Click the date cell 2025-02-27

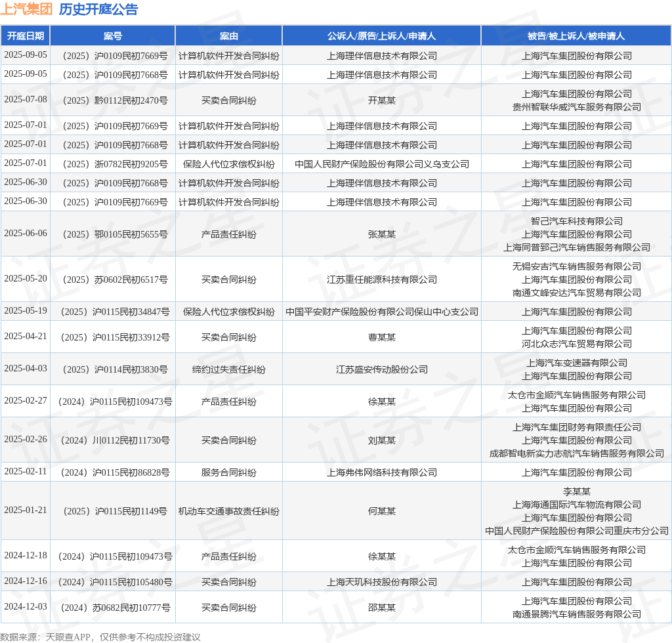click(26, 400)
